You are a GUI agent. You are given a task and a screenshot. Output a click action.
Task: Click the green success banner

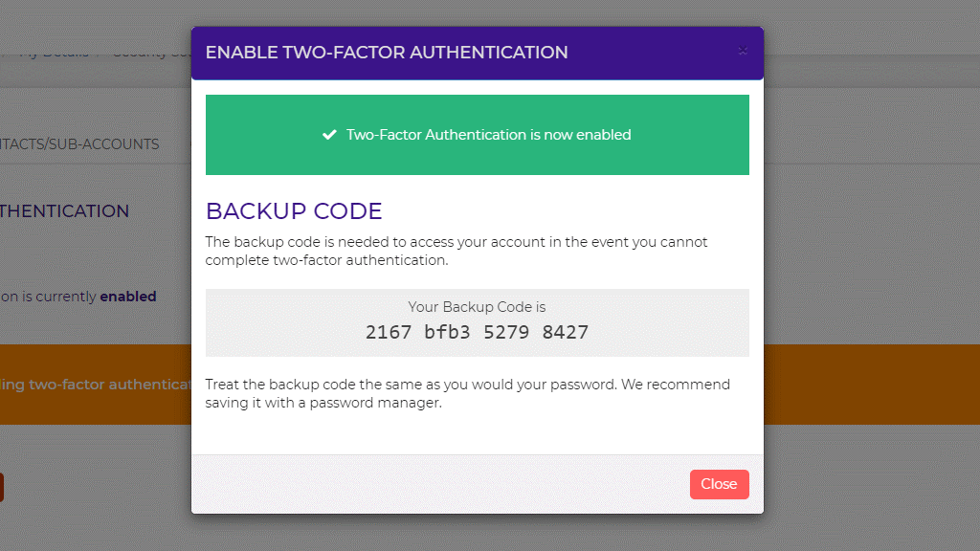pos(477,135)
